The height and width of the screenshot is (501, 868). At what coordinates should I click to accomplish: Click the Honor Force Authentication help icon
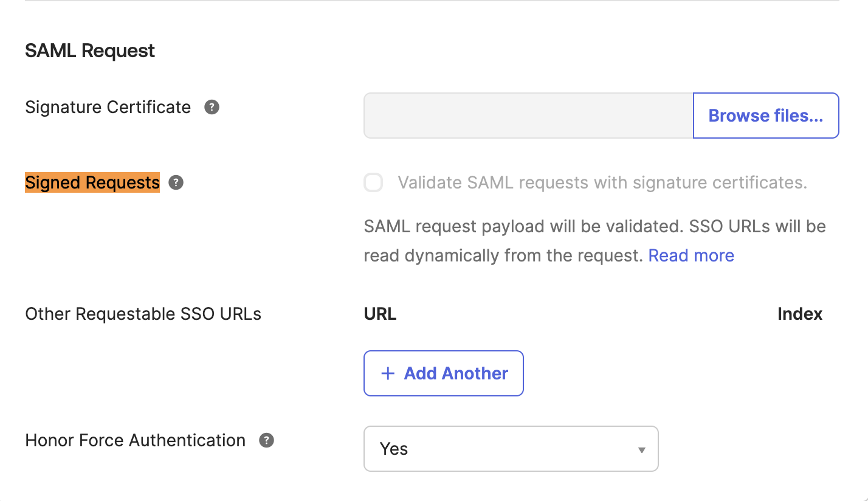(x=266, y=440)
